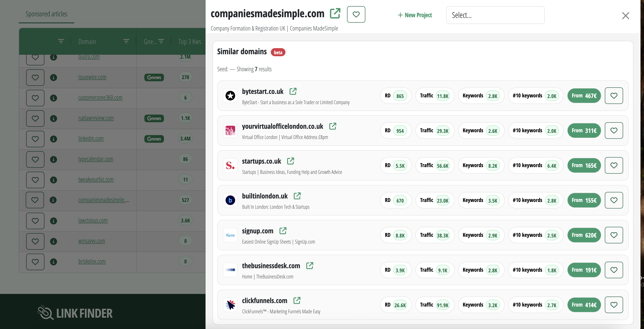This screenshot has width=644, height=329.
Task: Favorite signup.com with heart button
Action: click(614, 235)
